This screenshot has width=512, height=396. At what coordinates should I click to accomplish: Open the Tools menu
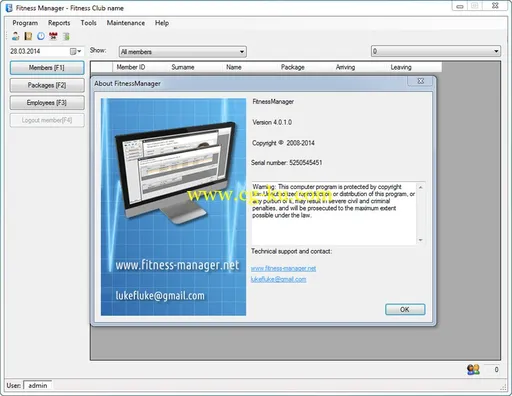coord(88,23)
